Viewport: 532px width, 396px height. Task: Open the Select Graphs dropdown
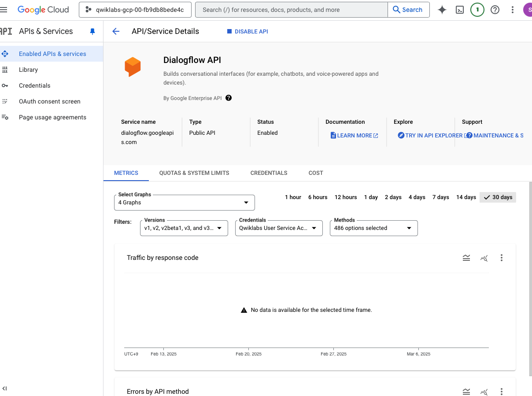click(x=184, y=203)
